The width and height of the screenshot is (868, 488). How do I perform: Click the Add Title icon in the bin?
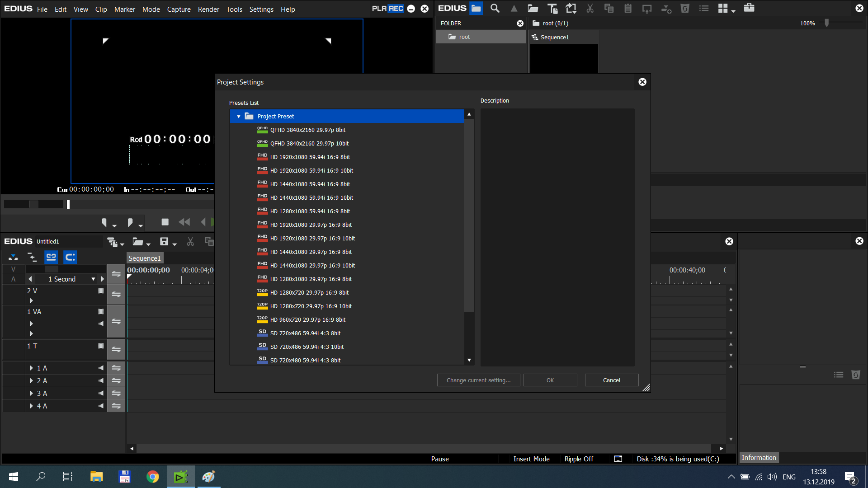coord(552,8)
